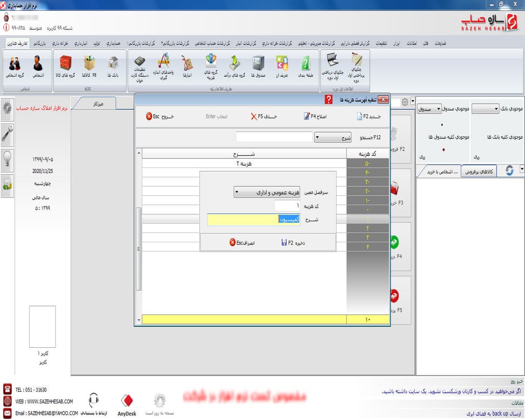The height and width of the screenshot is (420, 525).
Task: Click the Currency Definition (تعریف ارز) icon
Action: [281, 67]
